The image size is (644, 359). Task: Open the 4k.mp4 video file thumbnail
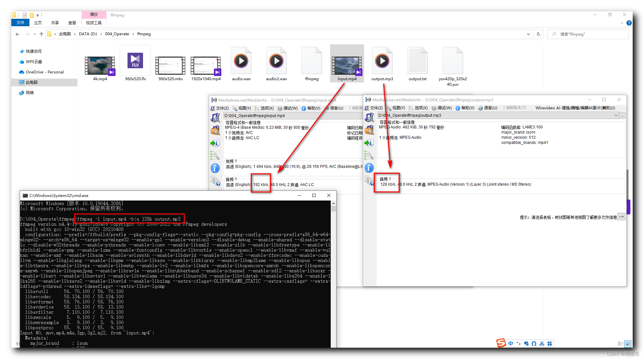coord(100,65)
